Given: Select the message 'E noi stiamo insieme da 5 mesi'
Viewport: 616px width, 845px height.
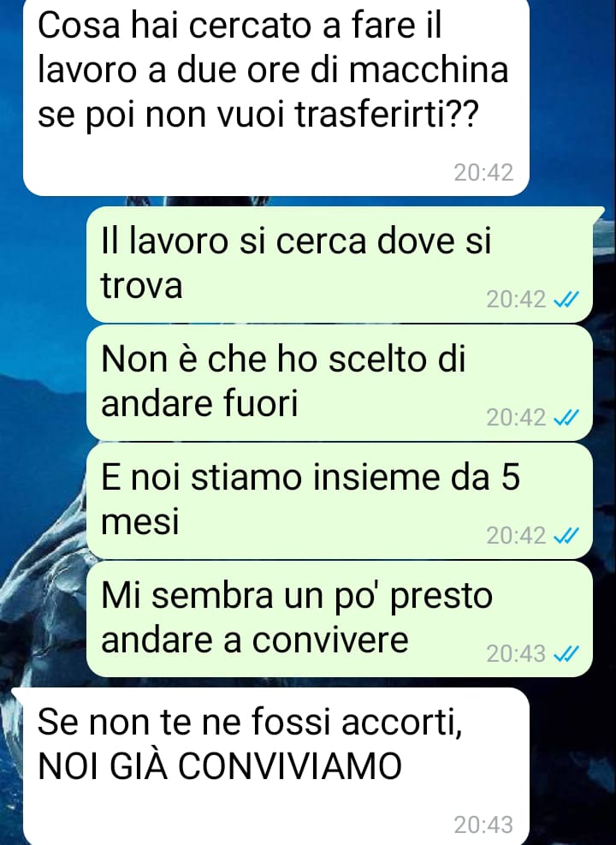Looking at the screenshot, I should (x=340, y=501).
